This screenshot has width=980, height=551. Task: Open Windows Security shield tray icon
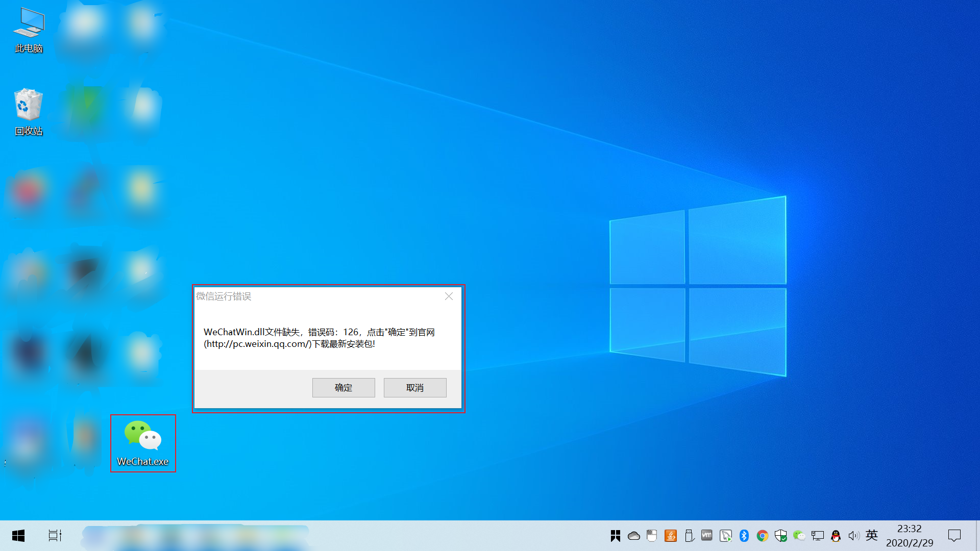781,536
